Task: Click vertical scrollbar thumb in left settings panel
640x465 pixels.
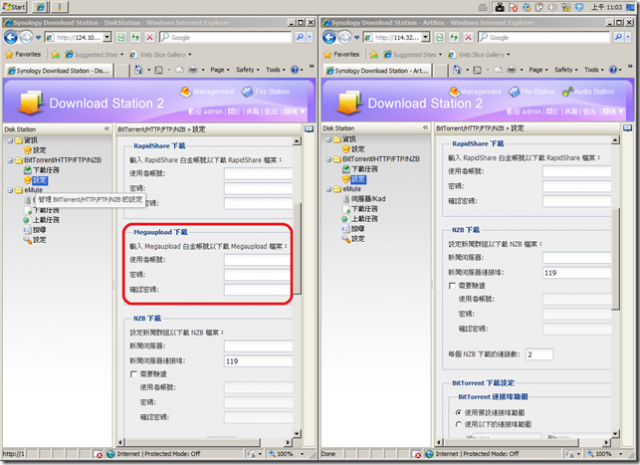Action: (x=297, y=248)
